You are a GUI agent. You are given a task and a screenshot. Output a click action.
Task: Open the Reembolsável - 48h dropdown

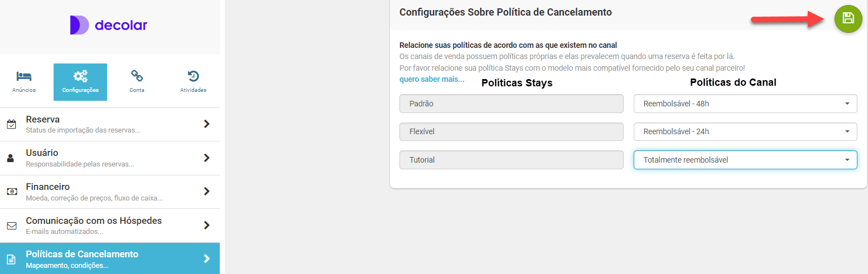(745, 104)
